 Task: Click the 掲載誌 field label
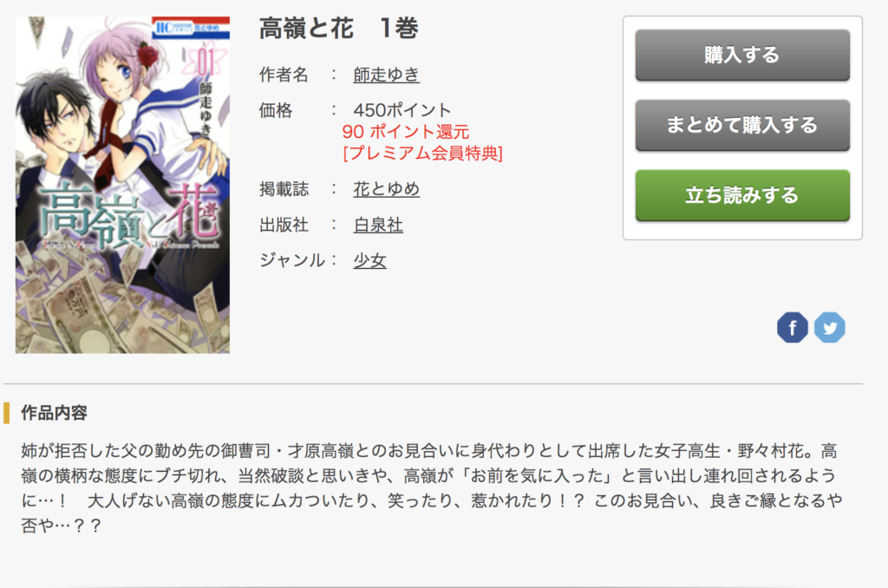tap(284, 189)
